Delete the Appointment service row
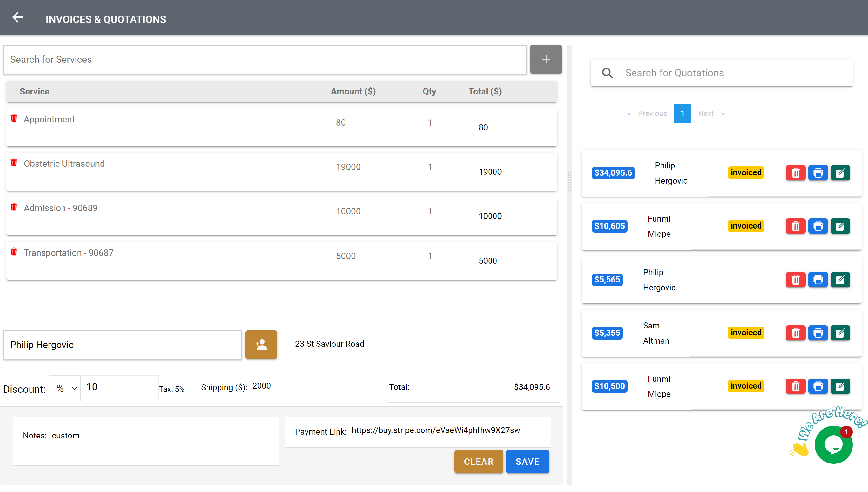This screenshot has height=492, width=868. click(14, 118)
